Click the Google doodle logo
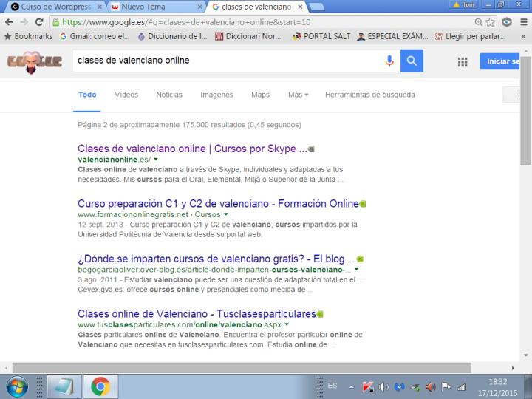 tap(34, 62)
